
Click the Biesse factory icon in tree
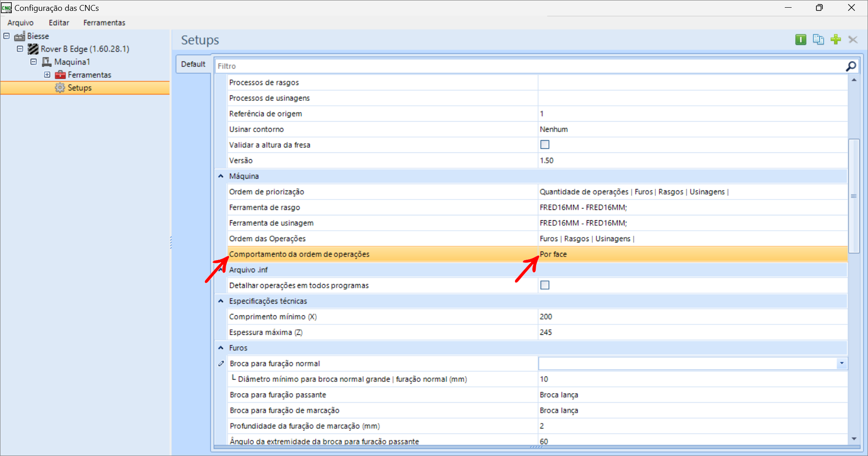19,36
